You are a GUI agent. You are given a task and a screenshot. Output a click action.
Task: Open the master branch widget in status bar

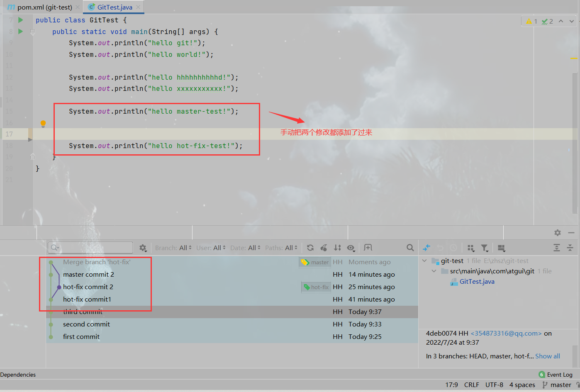(557, 385)
